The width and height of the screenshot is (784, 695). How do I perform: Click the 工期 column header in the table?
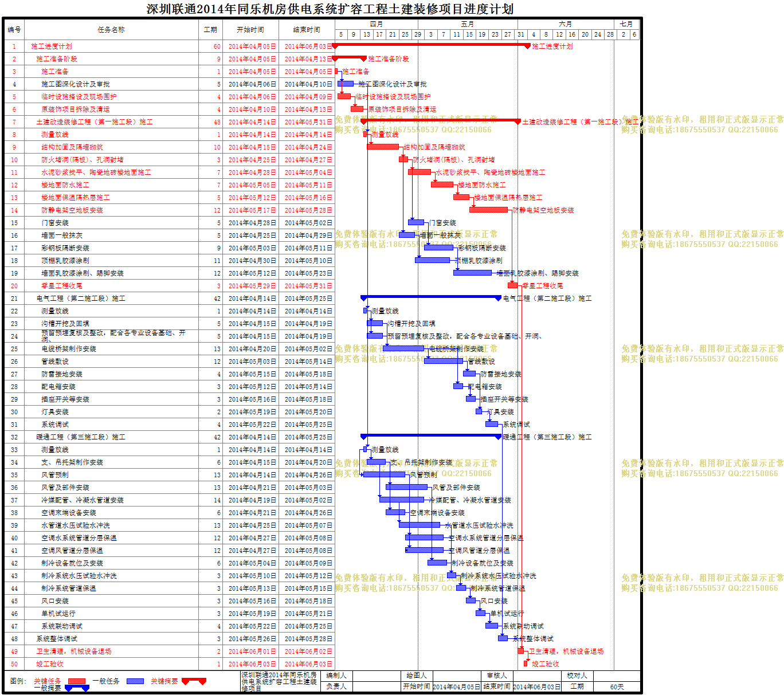[x=210, y=29]
